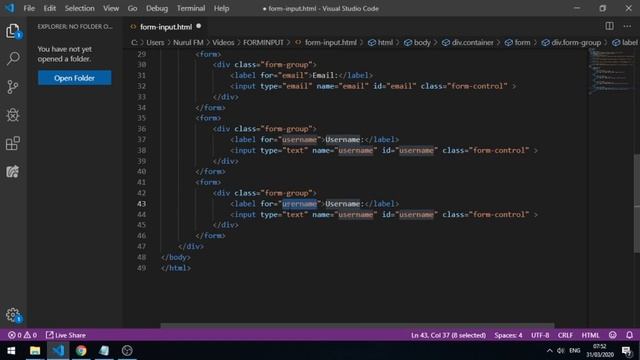Click the VS Code logo in title bar

click(x=9, y=8)
